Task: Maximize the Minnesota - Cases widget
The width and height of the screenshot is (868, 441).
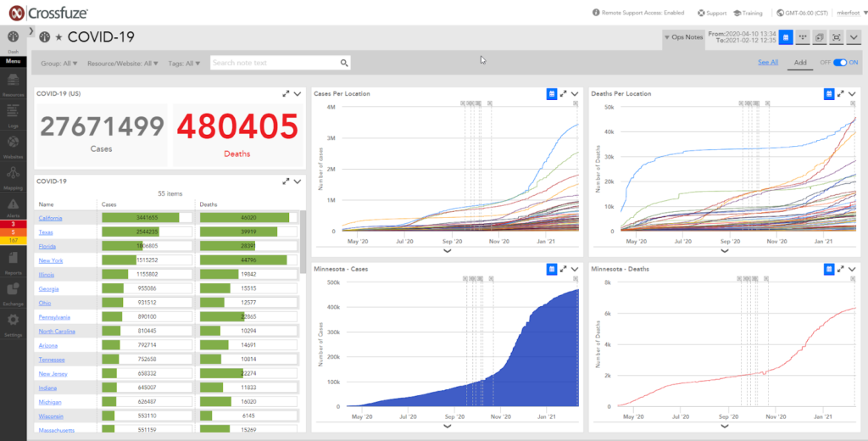Action: pos(563,269)
